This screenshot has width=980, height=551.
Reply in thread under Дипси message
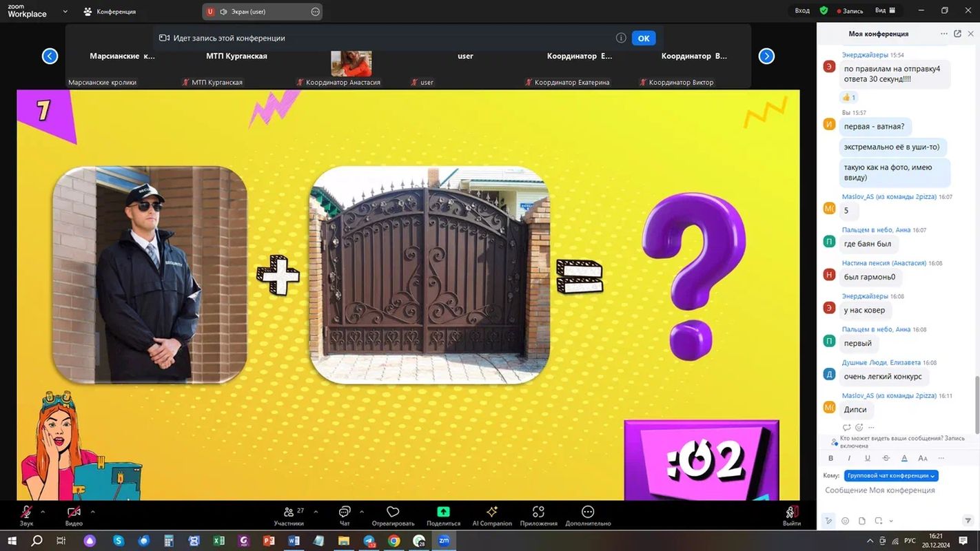(x=847, y=428)
